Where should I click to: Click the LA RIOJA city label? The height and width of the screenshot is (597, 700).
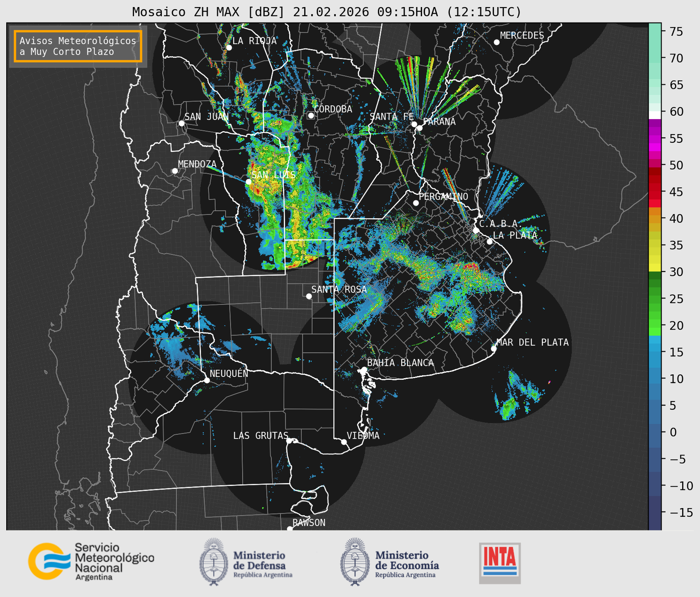click(254, 41)
